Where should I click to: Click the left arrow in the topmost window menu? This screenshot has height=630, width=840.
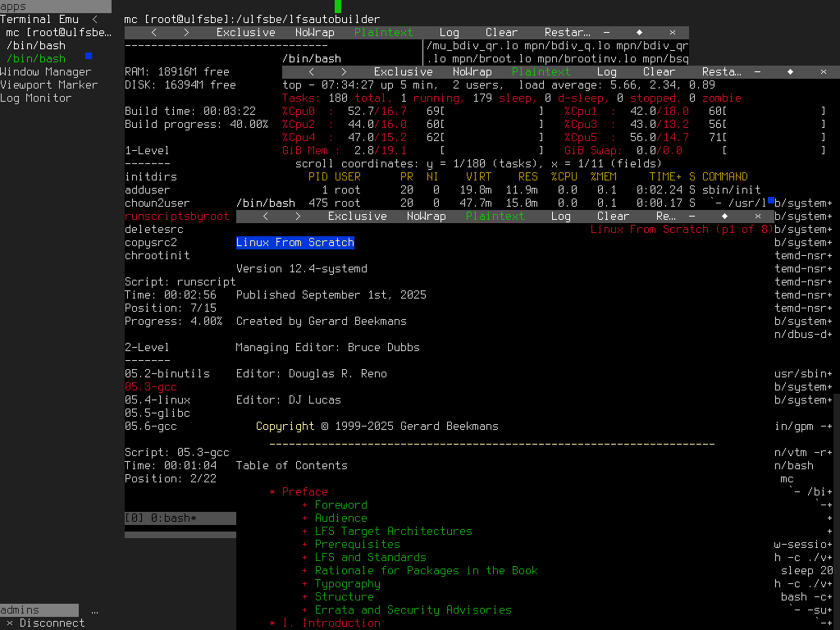[154, 33]
